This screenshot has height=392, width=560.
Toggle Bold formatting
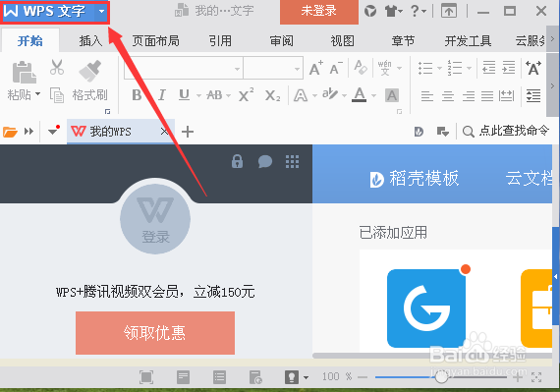click(137, 95)
